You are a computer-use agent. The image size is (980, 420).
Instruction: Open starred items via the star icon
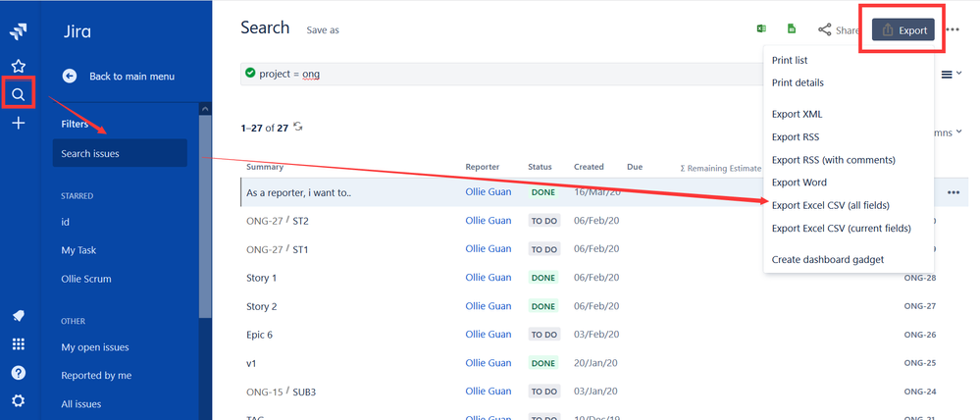click(18, 66)
